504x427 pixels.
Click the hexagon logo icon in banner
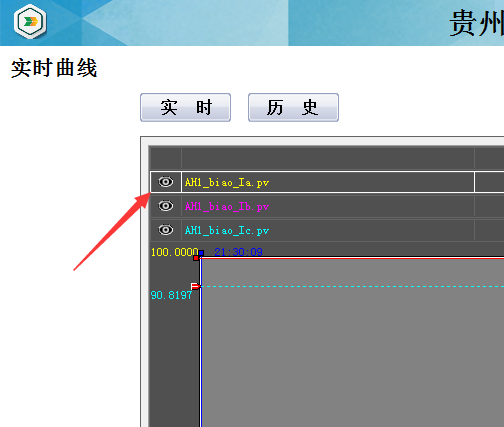coord(30,22)
